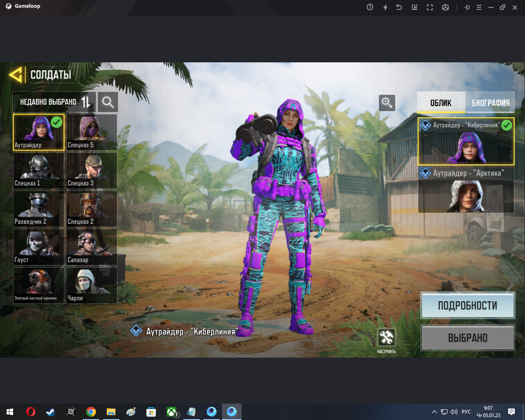Select the Аутрайдер soldier thumbnail
525x420 pixels.
pos(39,132)
